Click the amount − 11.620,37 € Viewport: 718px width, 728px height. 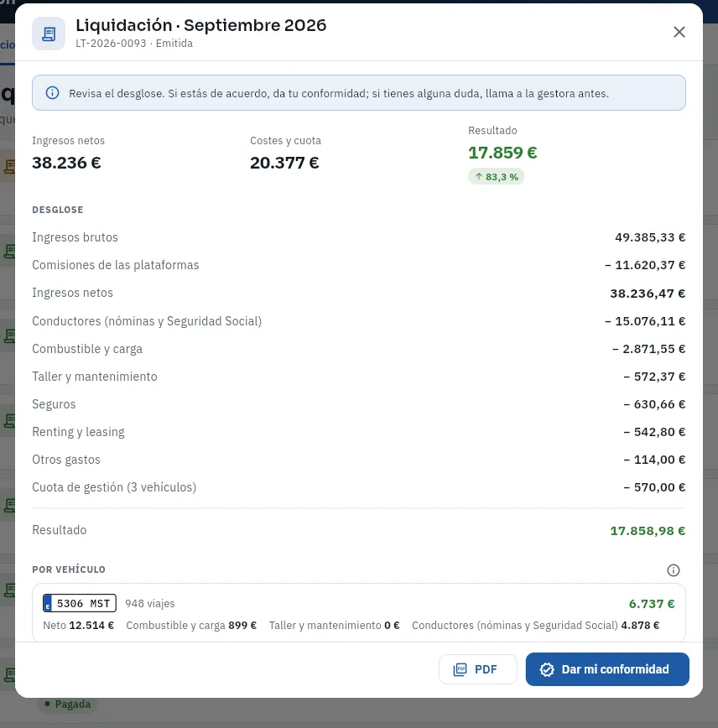(645, 265)
